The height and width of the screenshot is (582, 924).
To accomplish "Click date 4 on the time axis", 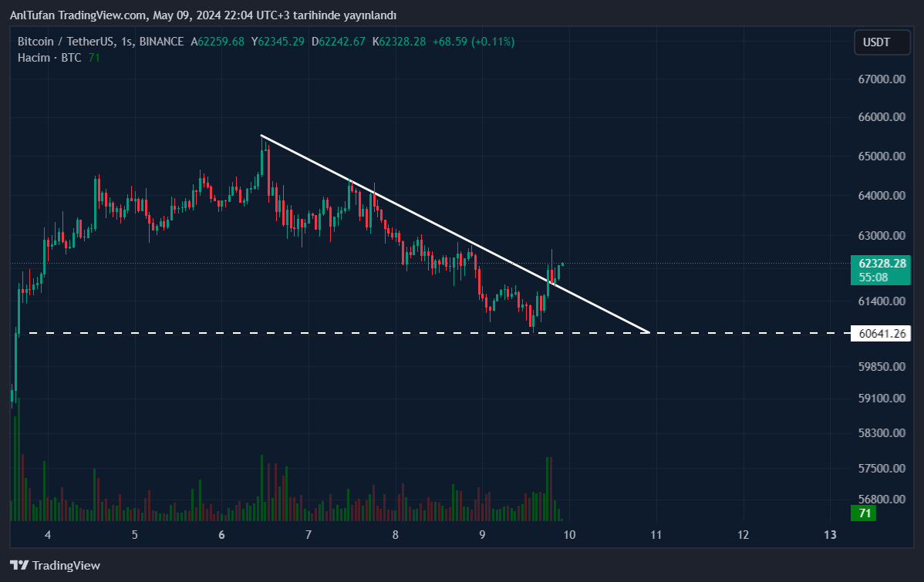I will point(48,535).
